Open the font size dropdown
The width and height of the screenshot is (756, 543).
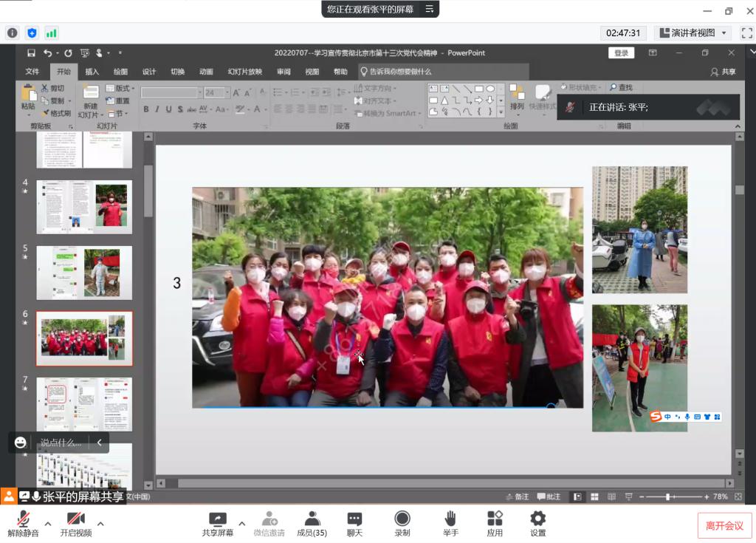coord(227,93)
